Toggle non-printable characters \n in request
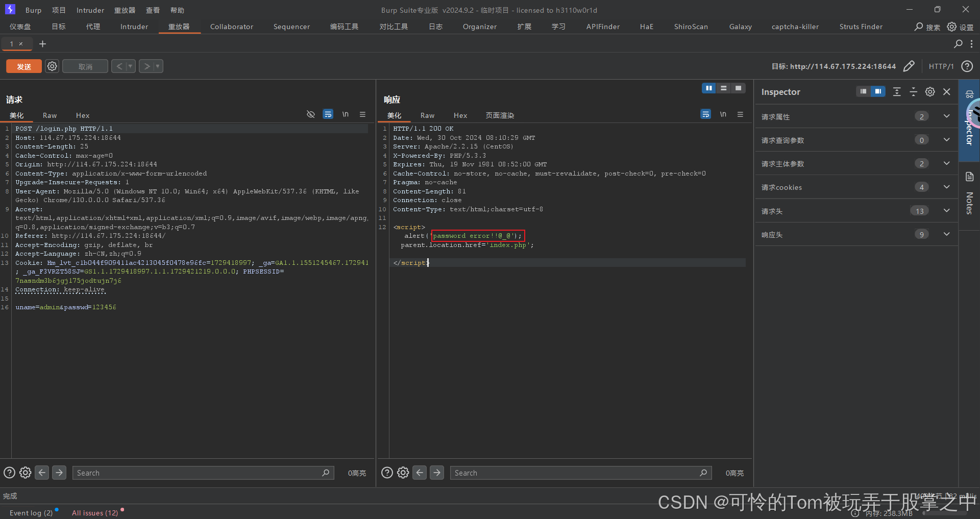This screenshot has height=519, width=980. [346, 114]
